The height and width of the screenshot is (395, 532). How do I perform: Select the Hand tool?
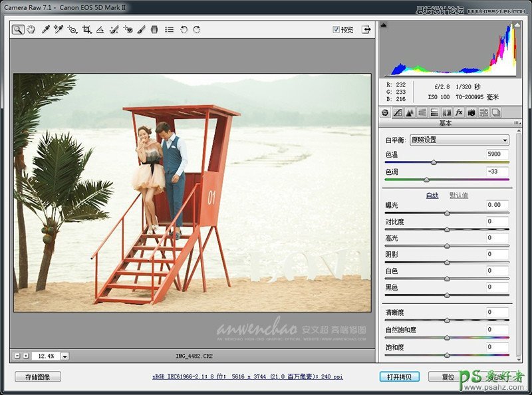31,30
